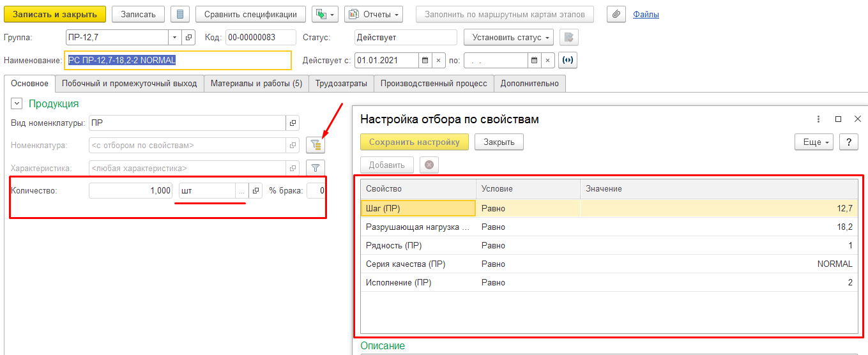
Task: Click the Статус field 'Действует'
Action: pos(406,38)
